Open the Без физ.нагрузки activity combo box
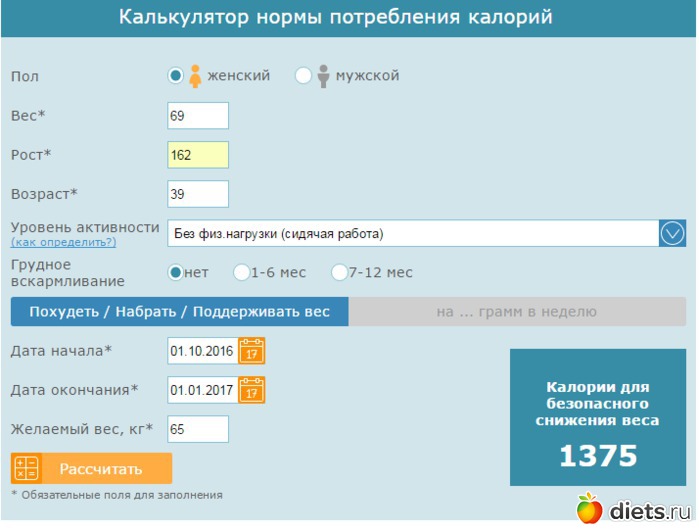The height and width of the screenshot is (532, 699). 412,234
